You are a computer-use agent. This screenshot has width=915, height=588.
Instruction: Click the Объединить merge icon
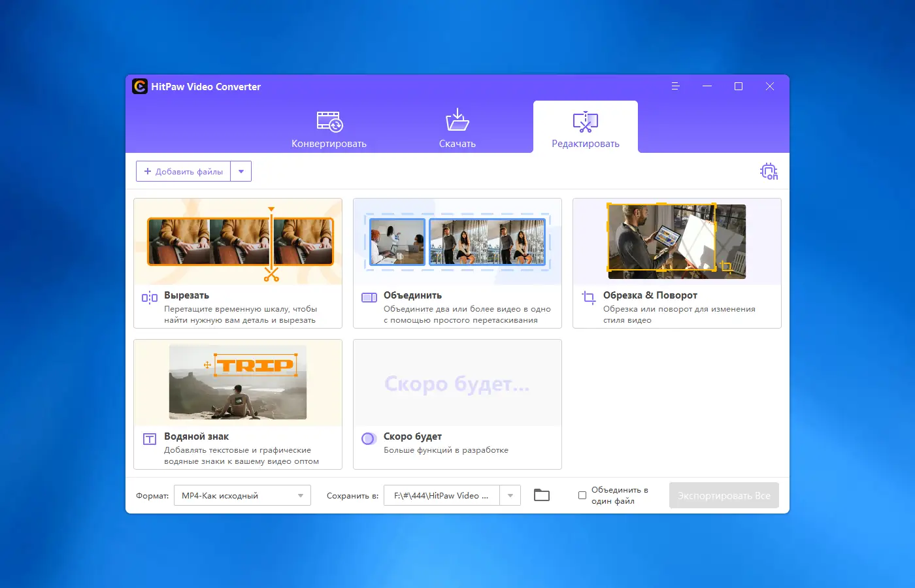369,298
